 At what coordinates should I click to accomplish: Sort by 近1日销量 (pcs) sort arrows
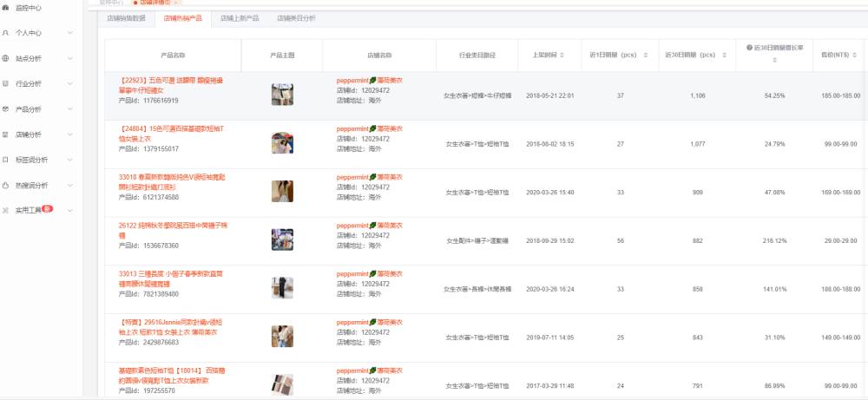[646, 56]
